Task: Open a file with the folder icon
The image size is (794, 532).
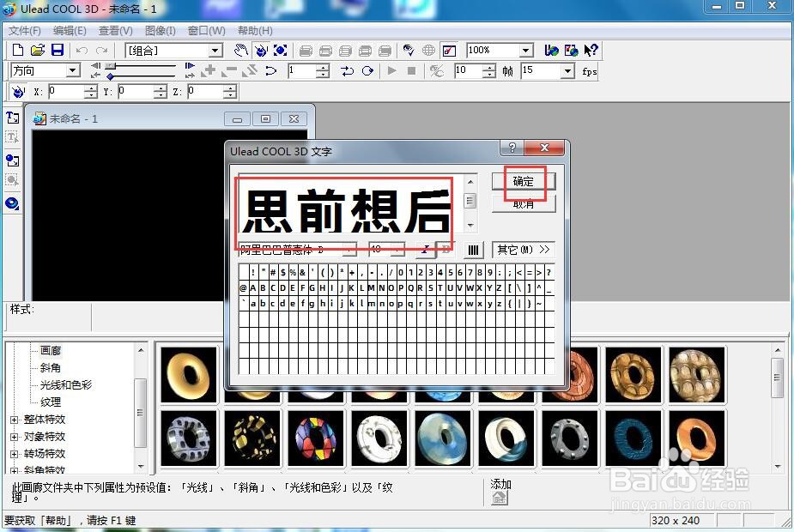Action: coord(38,50)
